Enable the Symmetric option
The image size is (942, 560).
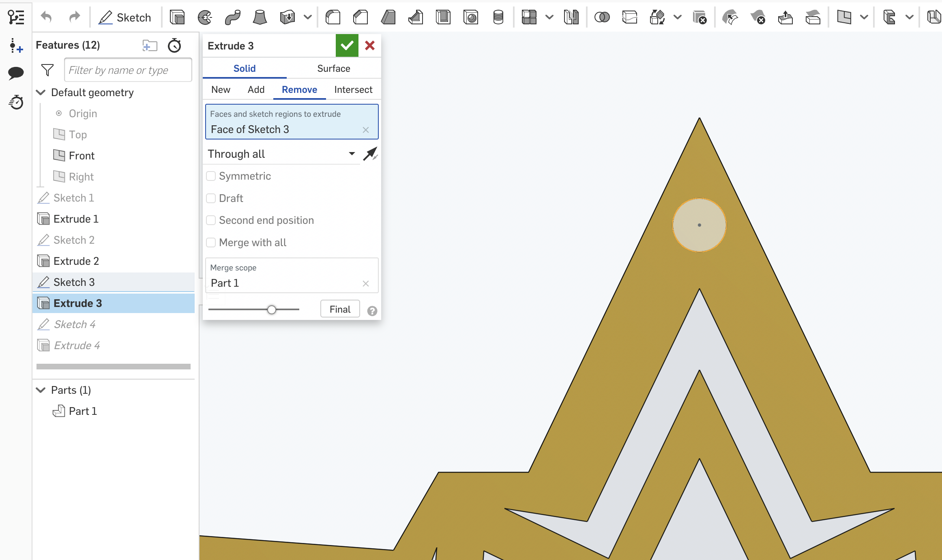click(x=211, y=176)
